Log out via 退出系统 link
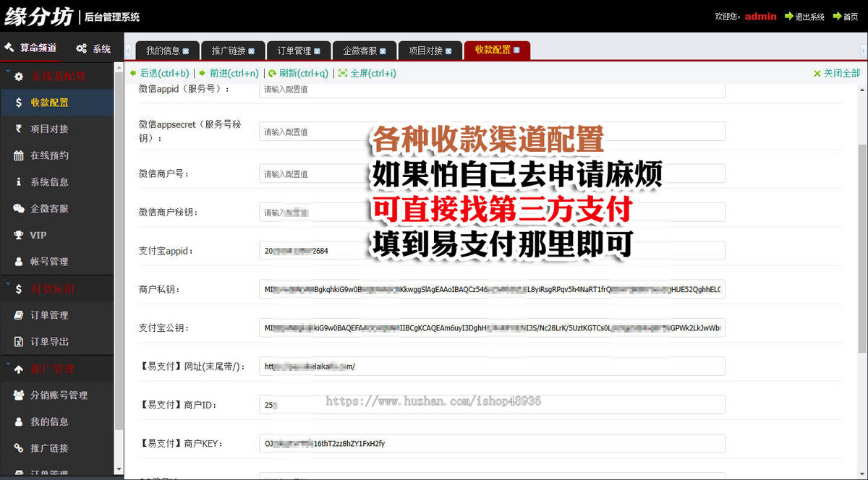Viewport: 868px width, 480px height. point(804,17)
